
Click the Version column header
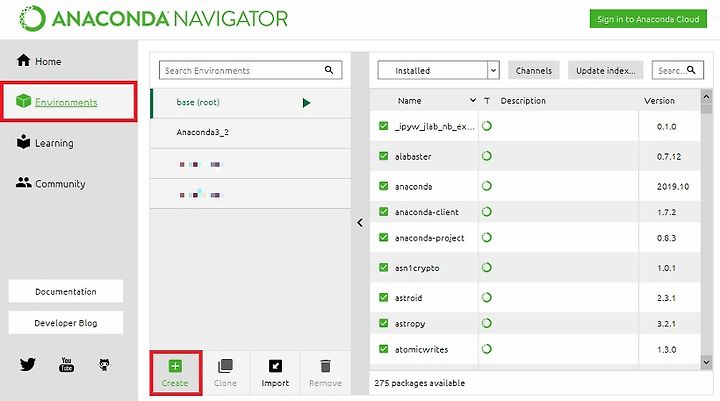point(659,101)
